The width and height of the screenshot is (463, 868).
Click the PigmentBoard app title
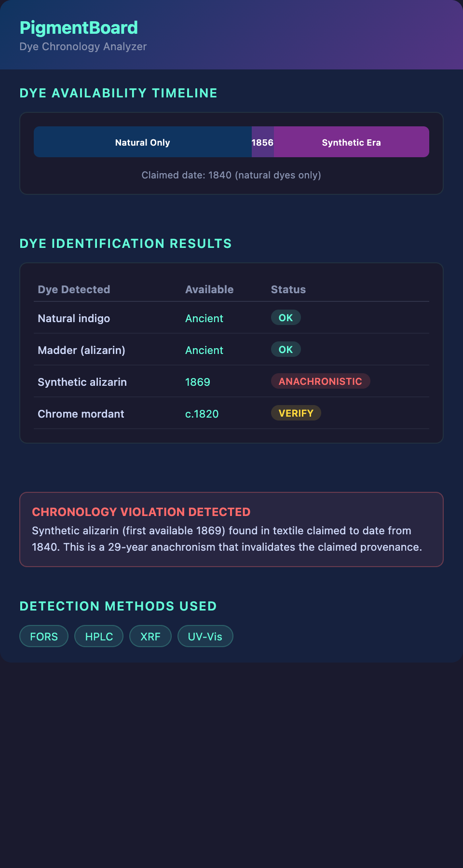pyautogui.click(x=79, y=28)
